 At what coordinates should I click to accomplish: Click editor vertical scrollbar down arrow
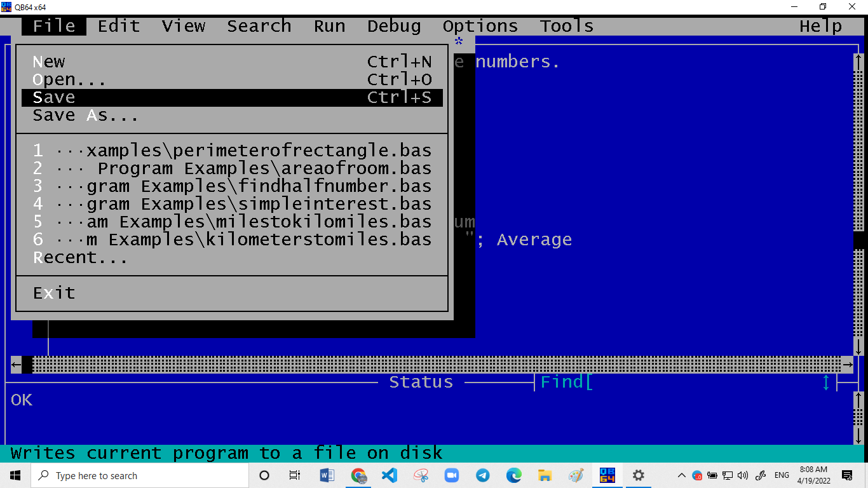click(858, 346)
